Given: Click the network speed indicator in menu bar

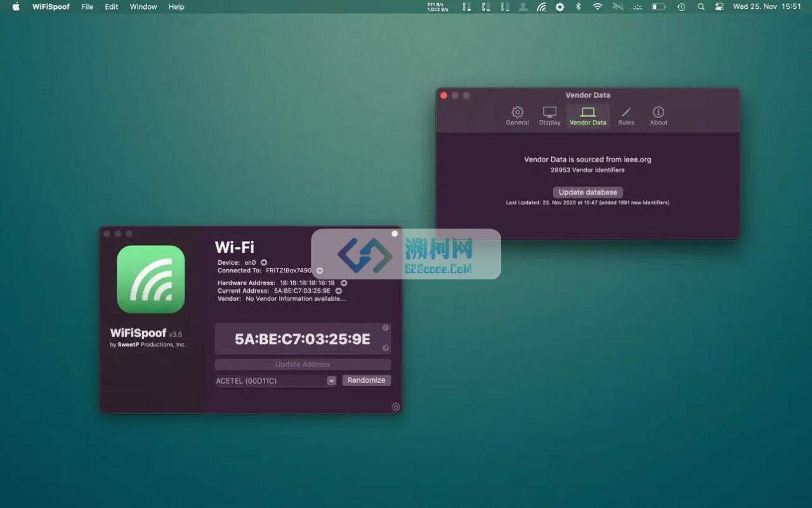Looking at the screenshot, I should [437, 7].
